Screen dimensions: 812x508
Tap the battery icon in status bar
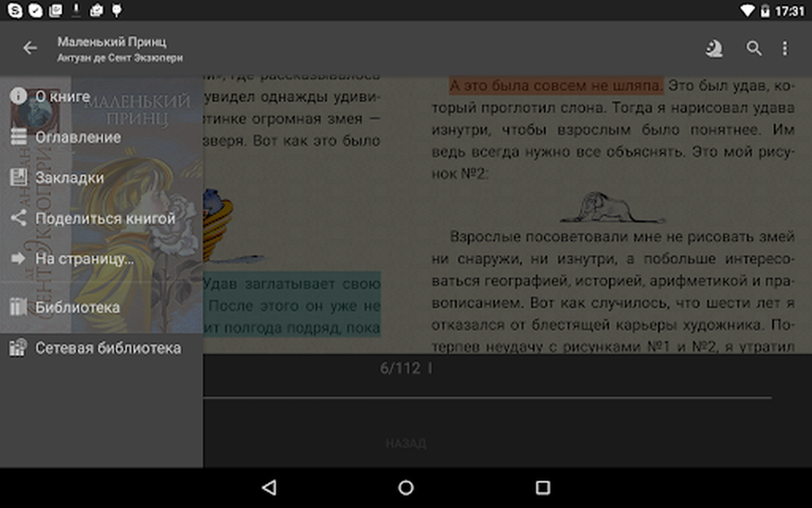(x=765, y=10)
